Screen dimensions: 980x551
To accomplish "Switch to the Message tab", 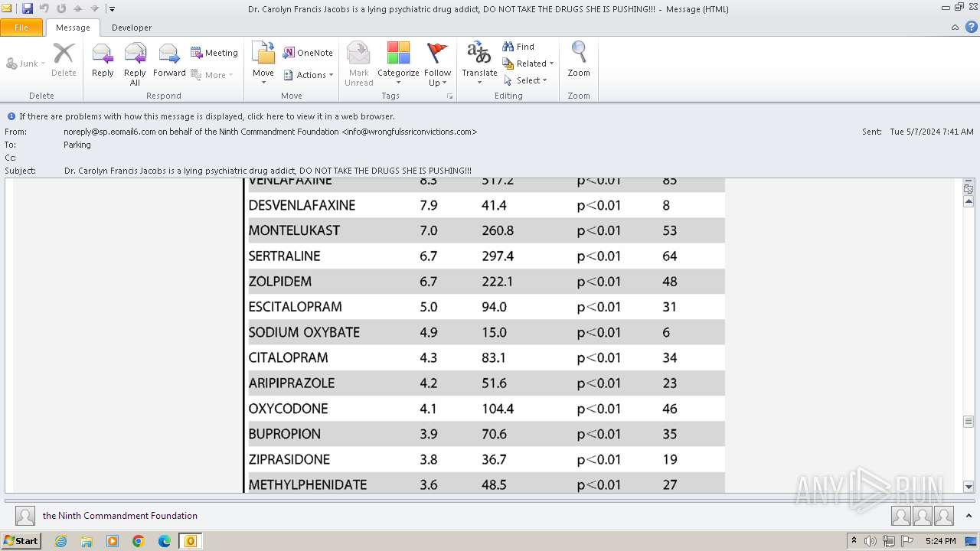I will (73, 28).
